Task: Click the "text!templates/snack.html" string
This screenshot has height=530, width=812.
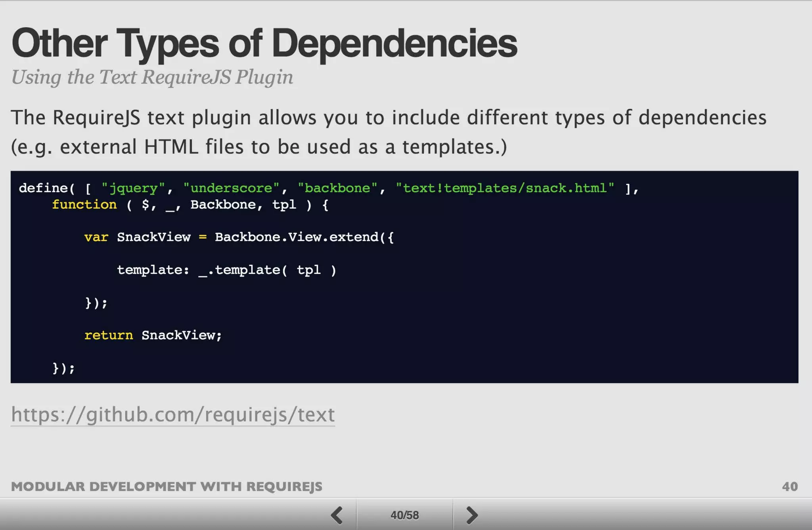Action: (505, 188)
